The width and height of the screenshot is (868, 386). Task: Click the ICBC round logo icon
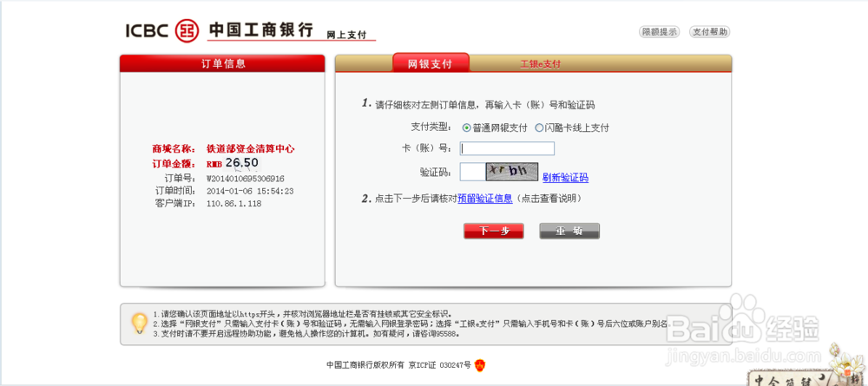(187, 31)
